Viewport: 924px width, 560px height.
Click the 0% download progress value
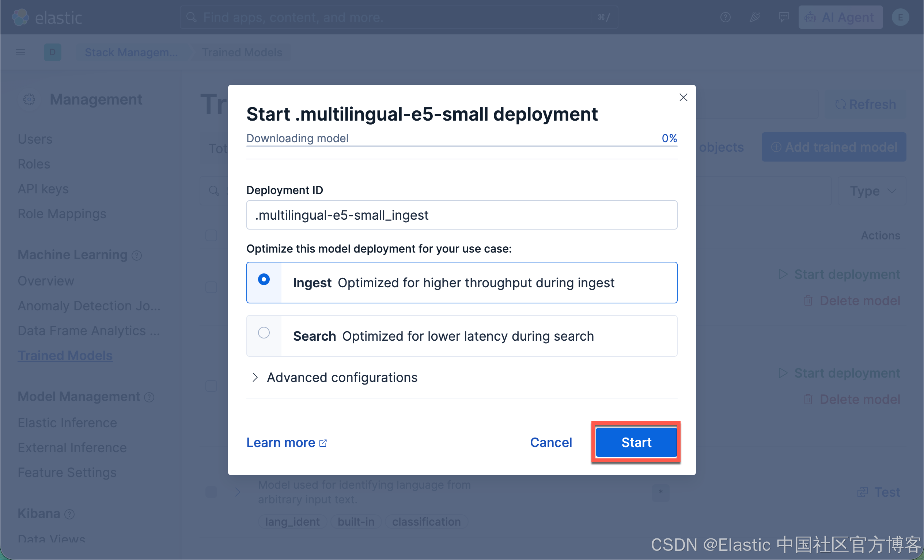[669, 138]
